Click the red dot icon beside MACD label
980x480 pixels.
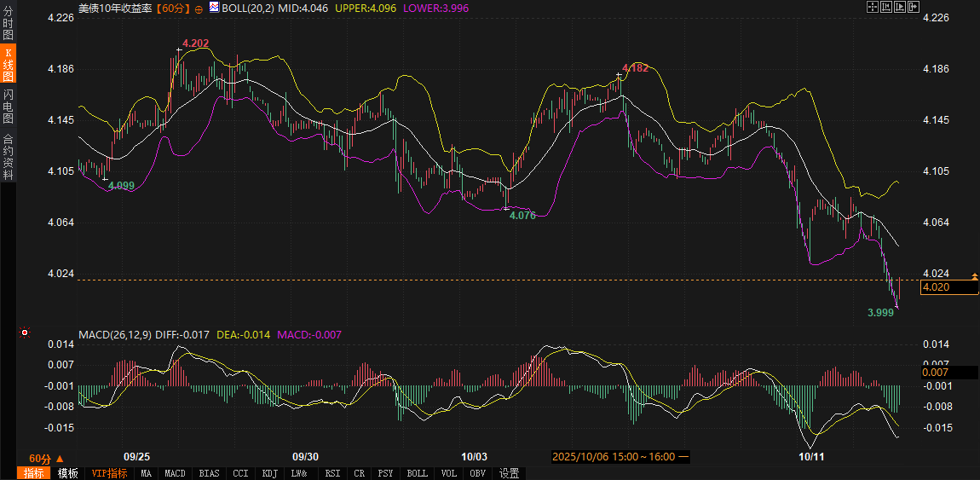click(25, 333)
